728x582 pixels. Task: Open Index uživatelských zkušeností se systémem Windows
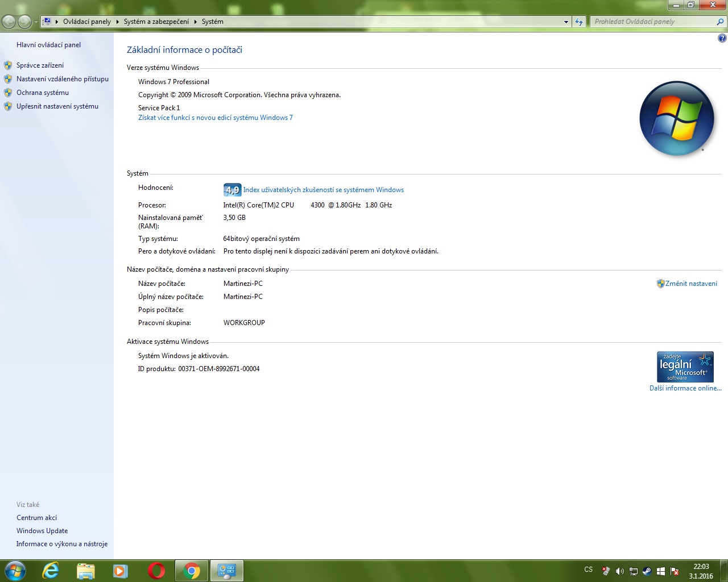324,190
